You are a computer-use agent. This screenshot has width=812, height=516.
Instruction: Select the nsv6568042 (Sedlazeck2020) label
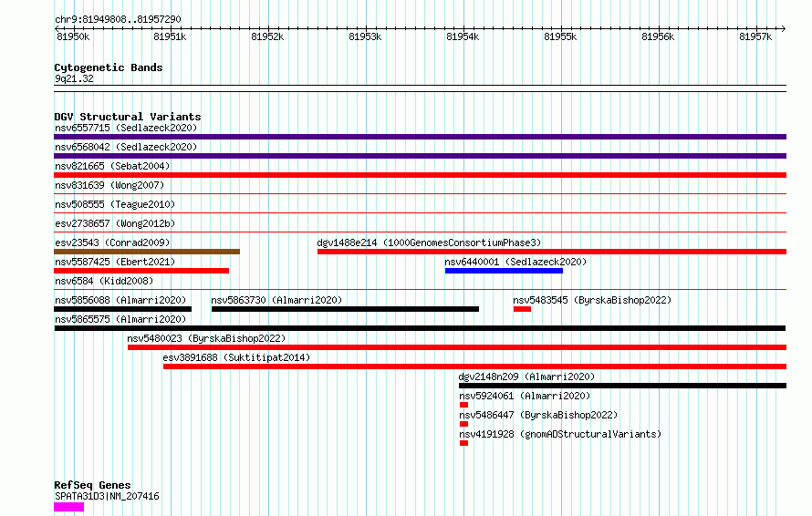point(126,147)
